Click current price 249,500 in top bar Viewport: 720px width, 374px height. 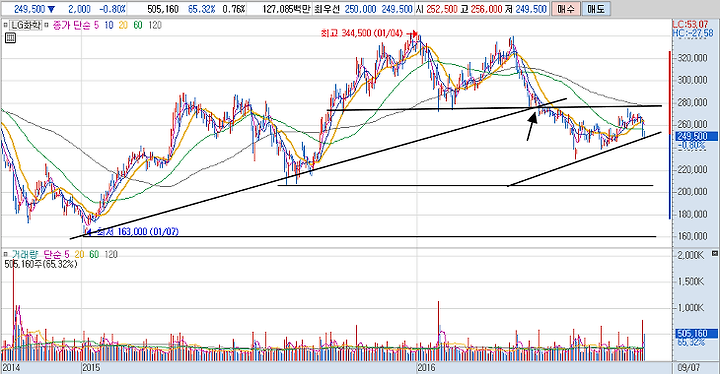point(29,9)
